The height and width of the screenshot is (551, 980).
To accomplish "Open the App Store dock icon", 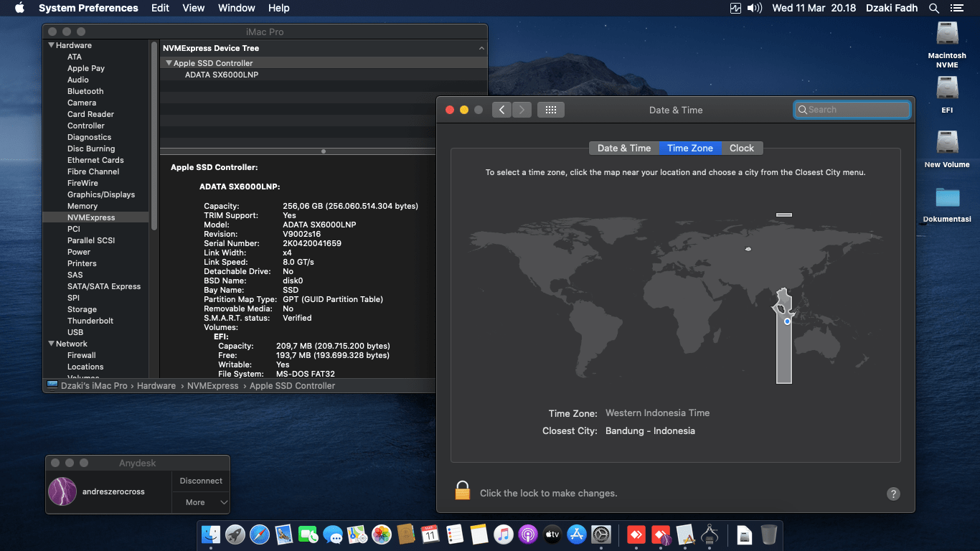I will tap(576, 534).
